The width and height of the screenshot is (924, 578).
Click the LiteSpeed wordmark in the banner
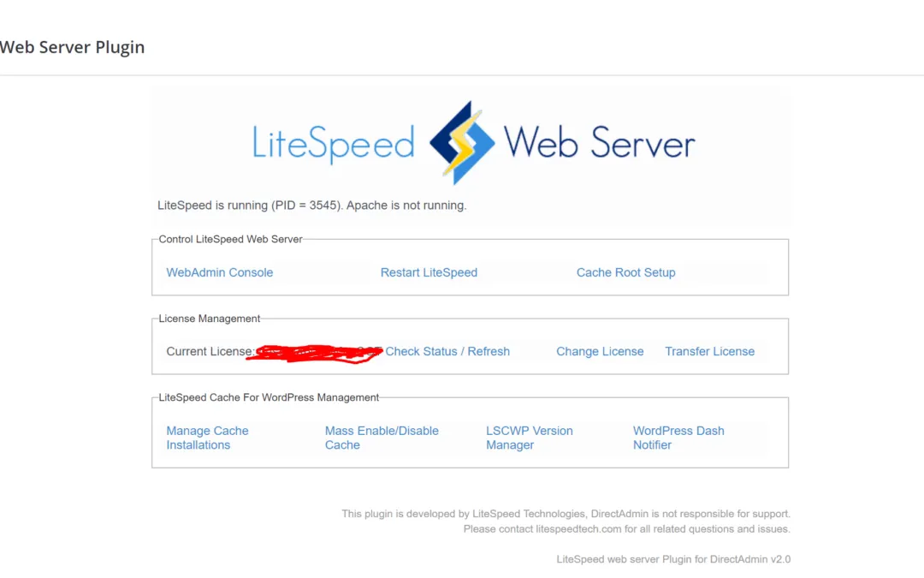[334, 143]
